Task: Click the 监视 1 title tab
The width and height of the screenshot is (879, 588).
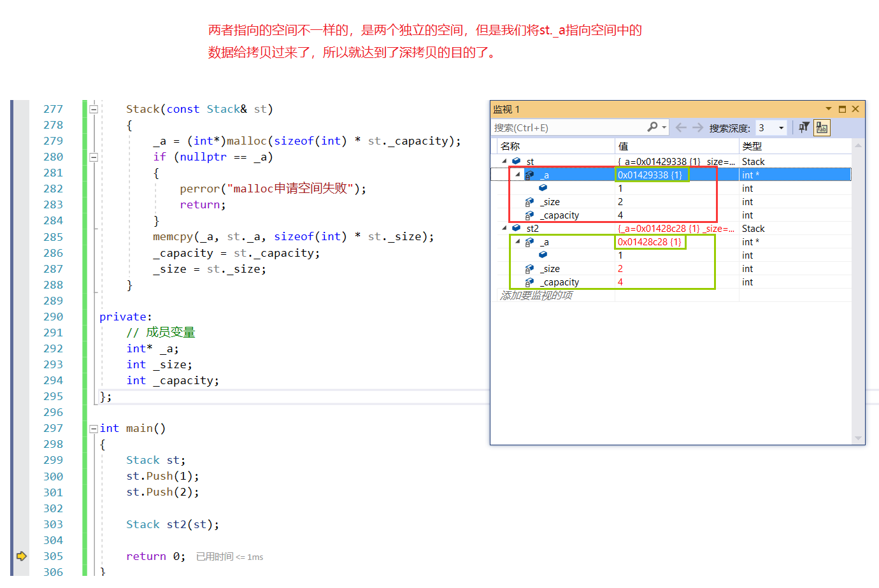Action: coord(506,109)
